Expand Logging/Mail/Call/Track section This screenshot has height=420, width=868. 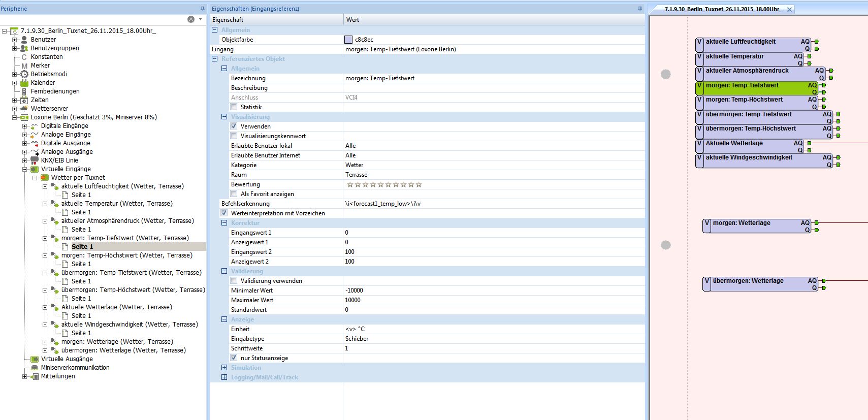point(224,377)
